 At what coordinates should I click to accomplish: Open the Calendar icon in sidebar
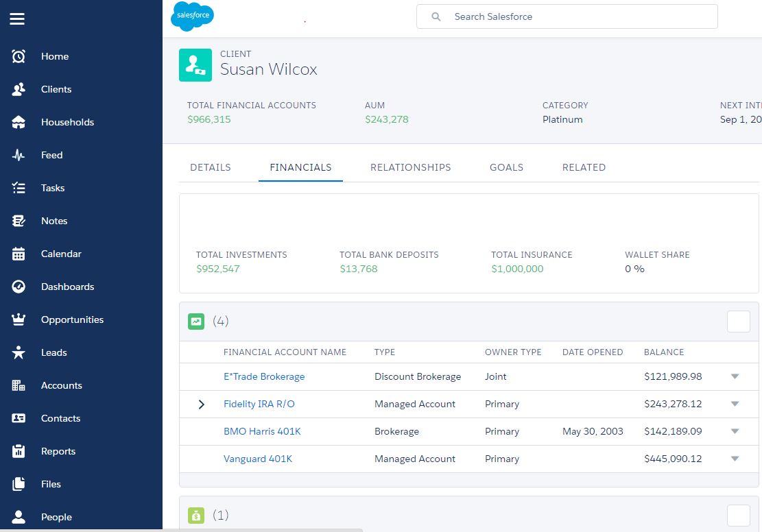point(19,254)
